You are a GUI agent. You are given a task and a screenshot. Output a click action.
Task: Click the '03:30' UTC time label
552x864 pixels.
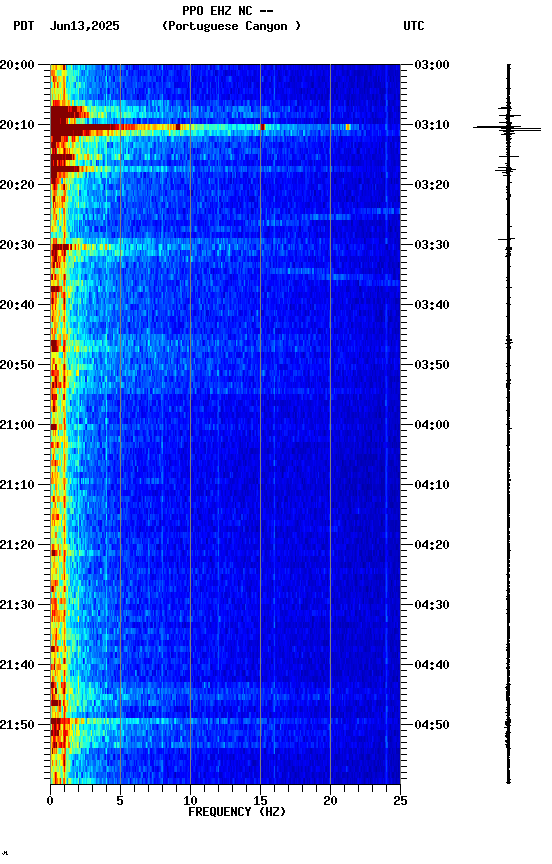tap(432, 245)
